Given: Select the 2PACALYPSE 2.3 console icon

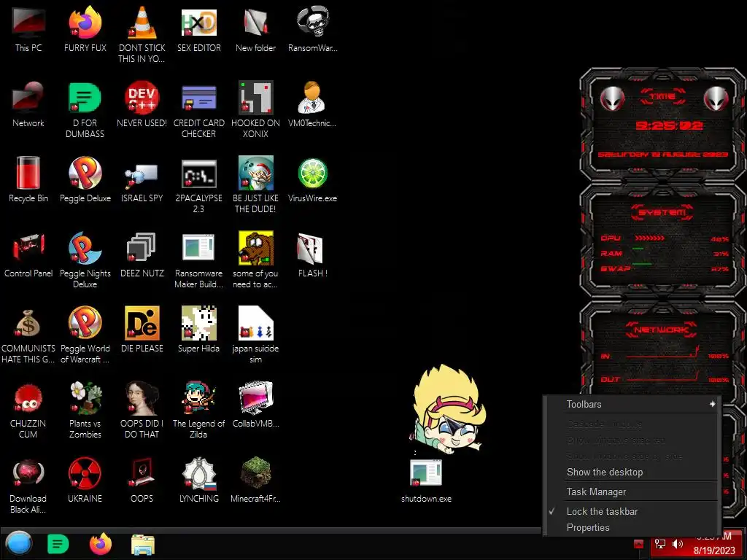Looking at the screenshot, I should 198,174.
